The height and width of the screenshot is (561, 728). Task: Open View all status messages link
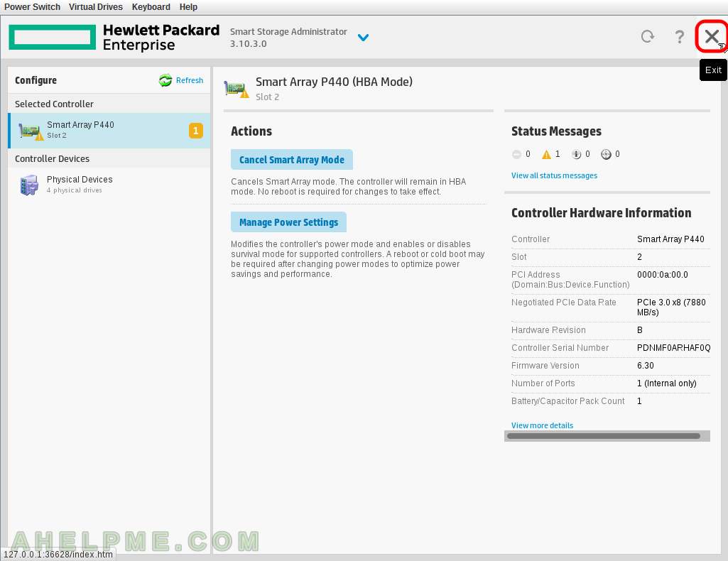tap(555, 175)
